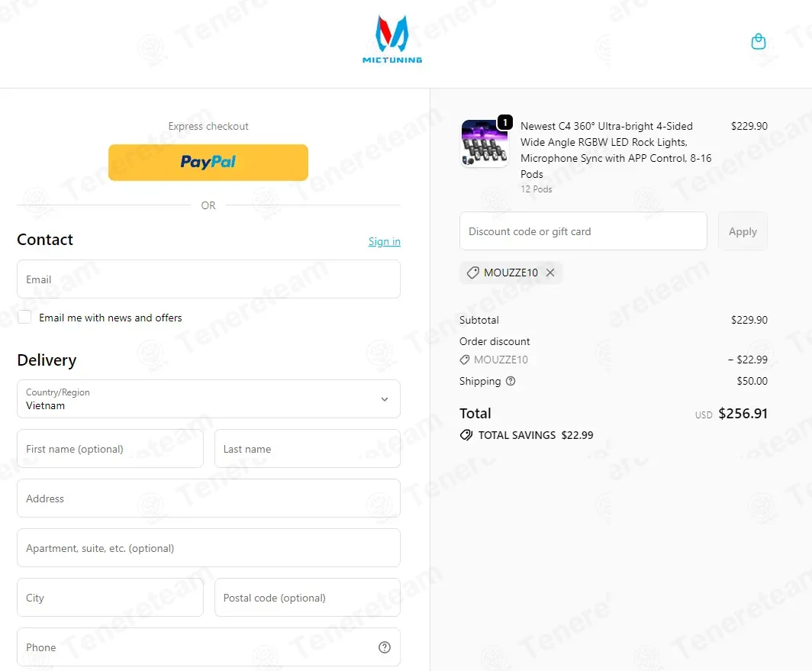Select the Postal code field

coord(308,598)
